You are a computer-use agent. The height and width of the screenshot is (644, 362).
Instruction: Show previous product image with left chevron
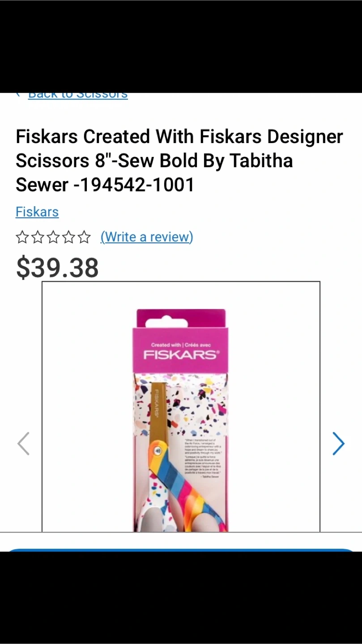23,443
